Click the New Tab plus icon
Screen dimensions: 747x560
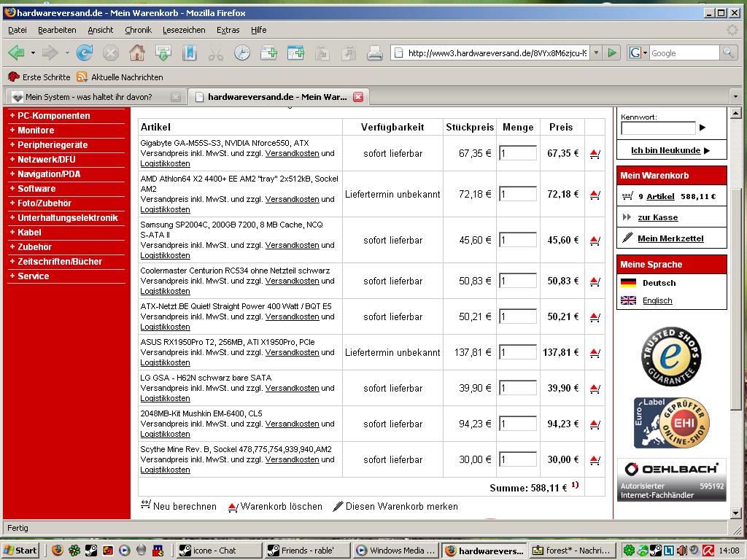[268, 52]
